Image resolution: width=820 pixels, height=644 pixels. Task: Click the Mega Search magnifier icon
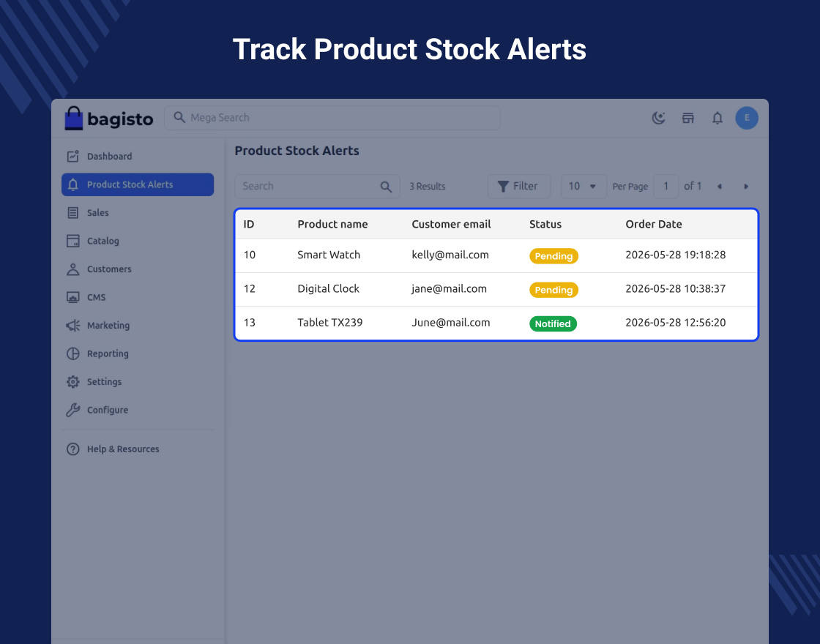(179, 118)
